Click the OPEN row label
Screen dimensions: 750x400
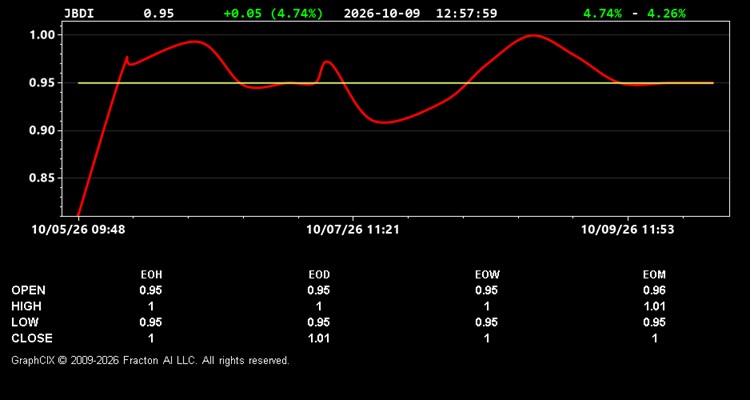[29, 290]
